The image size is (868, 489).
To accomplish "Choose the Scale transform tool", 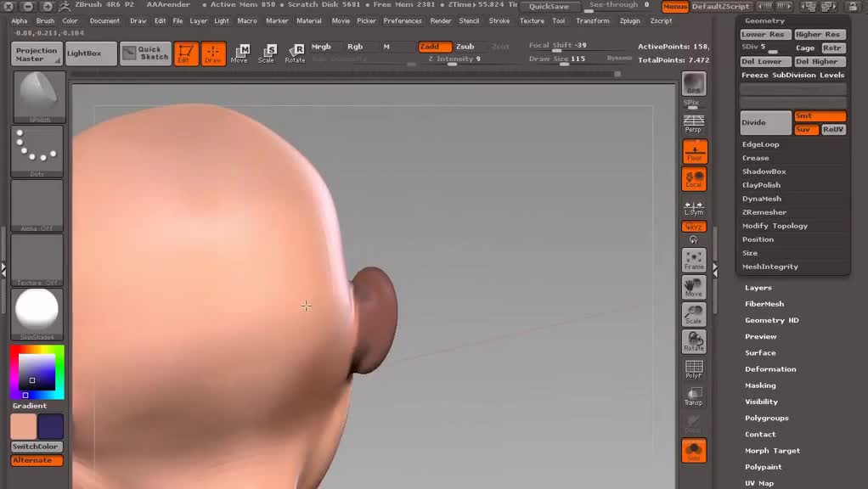I will (x=267, y=53).
